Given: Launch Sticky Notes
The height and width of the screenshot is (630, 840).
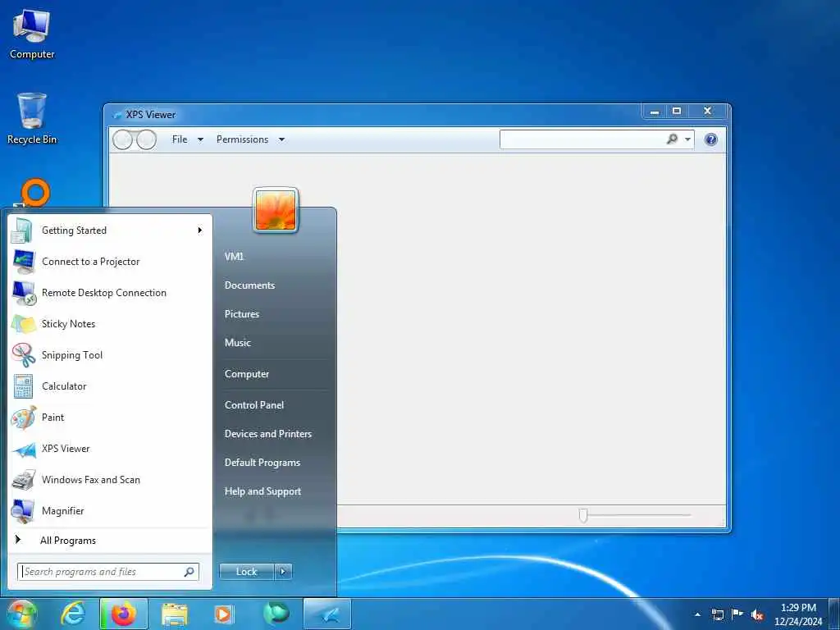Looking at the screenshot, I should coord(110,323).
